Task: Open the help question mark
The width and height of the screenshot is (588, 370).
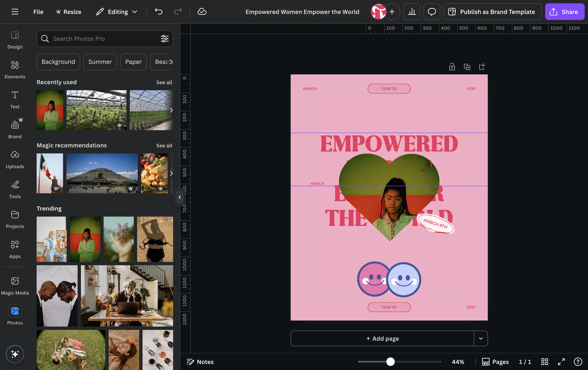Action: [x=578, y=362]
